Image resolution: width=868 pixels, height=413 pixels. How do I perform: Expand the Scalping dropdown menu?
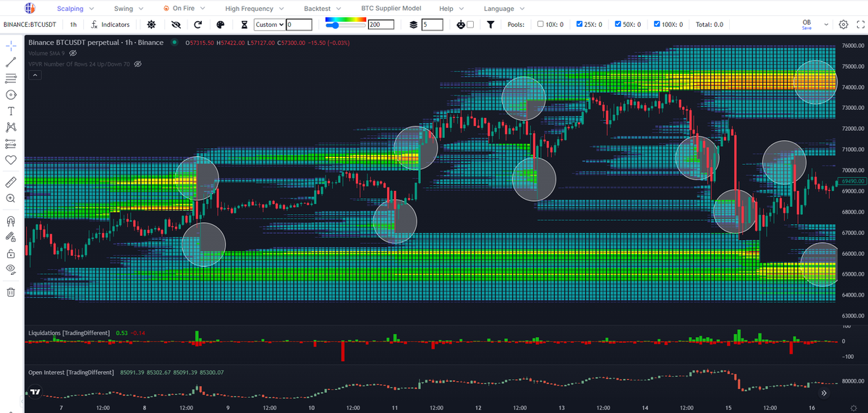[x=75, y=9]
